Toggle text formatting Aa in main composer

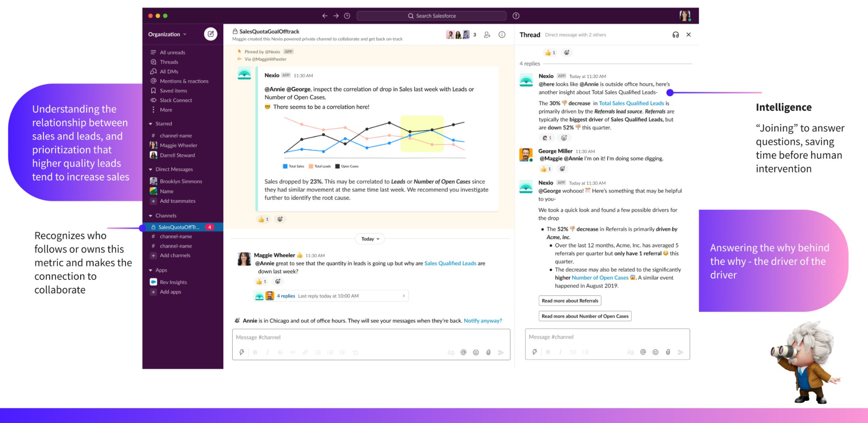tap(451, 352)
